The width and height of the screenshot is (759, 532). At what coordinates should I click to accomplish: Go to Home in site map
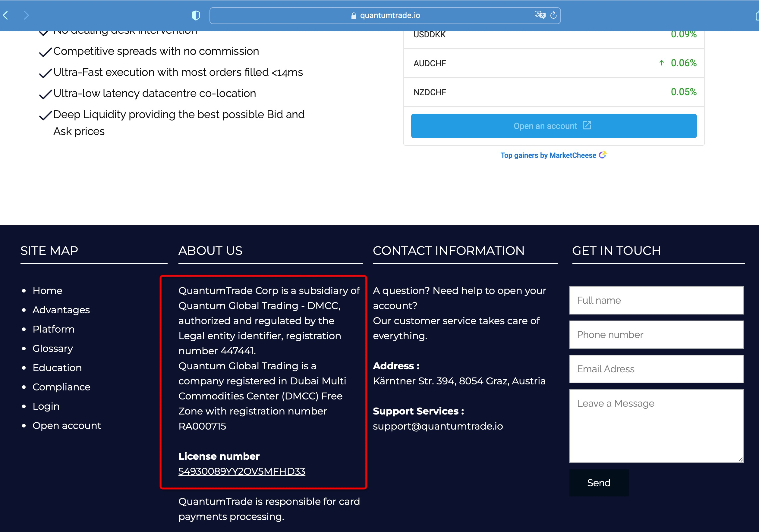(x=47, y=290)
